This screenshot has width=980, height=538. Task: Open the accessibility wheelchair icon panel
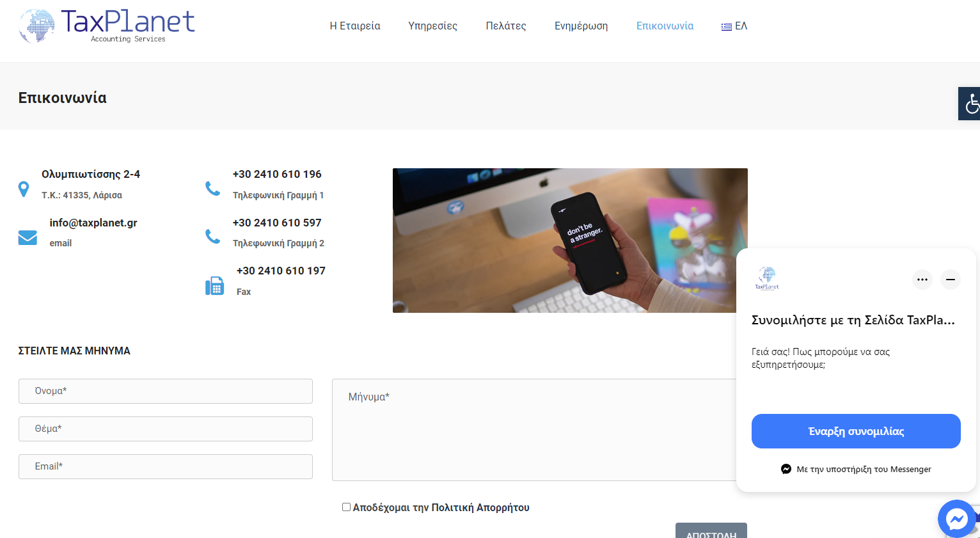pos(970,104)
